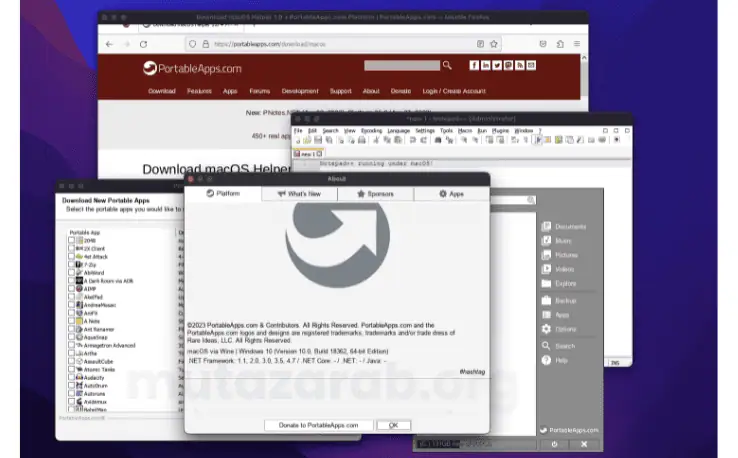Click the Cut icon in Notepad++ toolbar
Viewport: 738px width, 458px height.
coord(376,140)
